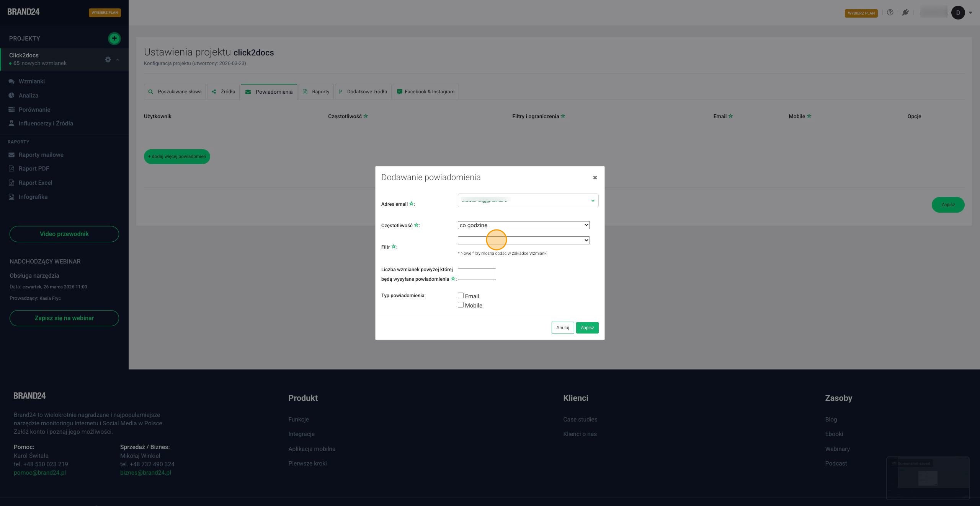Open Analiza from the sidebar
The width and height of the screenshot is (980, 506).
pyautogui.click(x=28, y=96)
